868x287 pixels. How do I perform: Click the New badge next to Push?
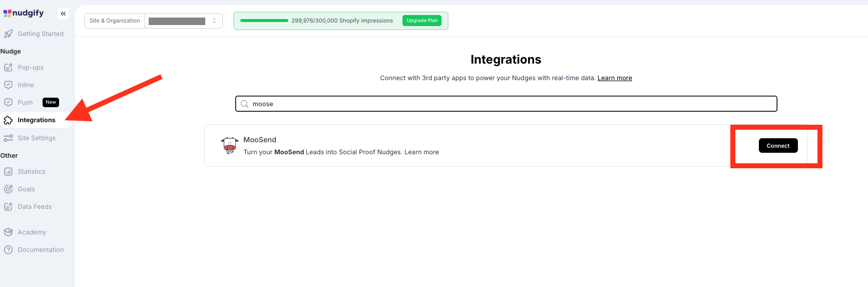(51, 102)
